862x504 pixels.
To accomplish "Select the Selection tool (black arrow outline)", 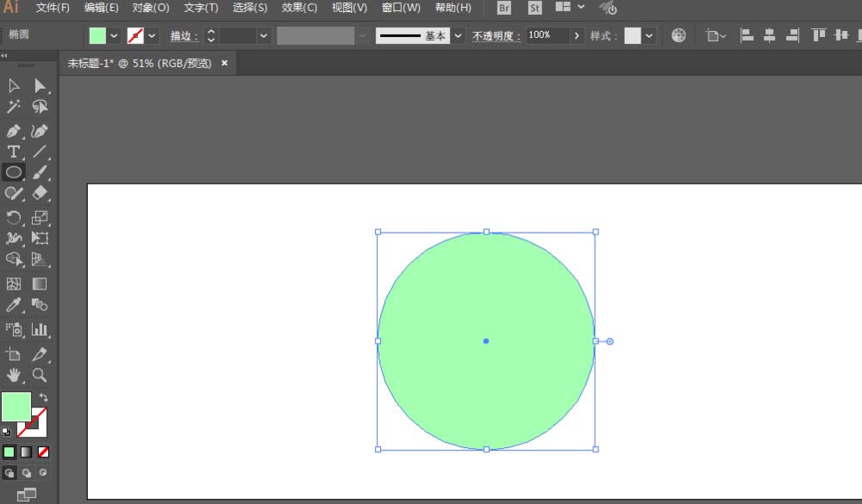I will tap(14, 86).
